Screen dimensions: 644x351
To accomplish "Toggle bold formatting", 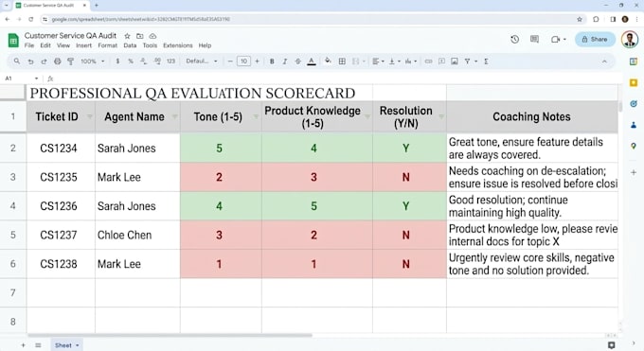I will pyautogui.click(x=272, y=61).
